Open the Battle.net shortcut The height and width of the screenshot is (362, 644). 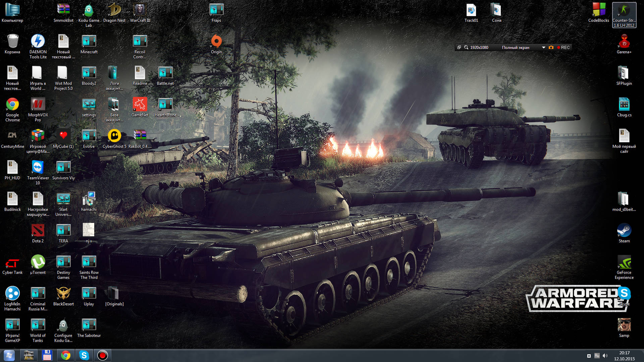pos(165,76)
